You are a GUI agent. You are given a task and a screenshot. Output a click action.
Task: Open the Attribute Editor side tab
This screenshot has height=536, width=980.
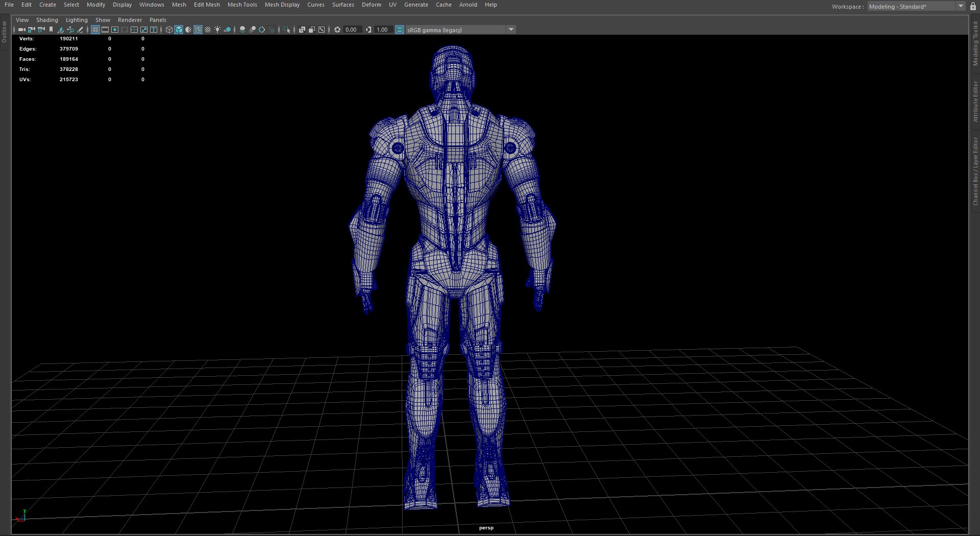point(975,102)
